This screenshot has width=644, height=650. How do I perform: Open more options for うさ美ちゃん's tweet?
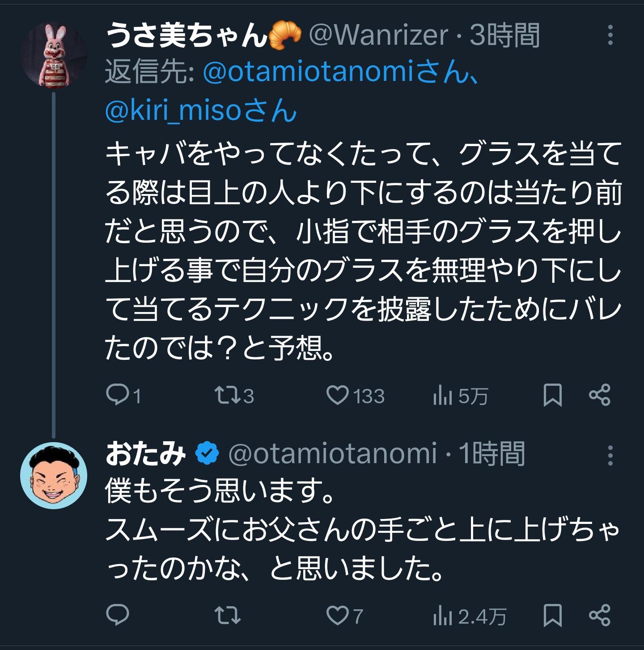[610, 35]
